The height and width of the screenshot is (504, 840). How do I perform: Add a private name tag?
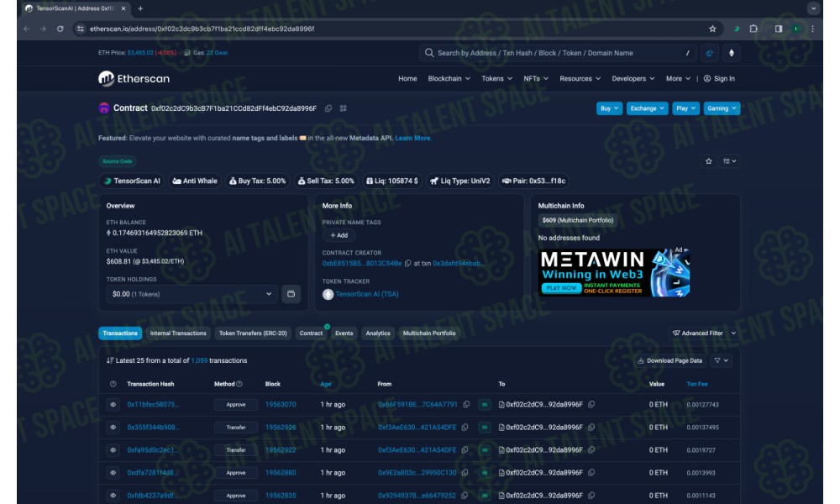pos(339,235)
